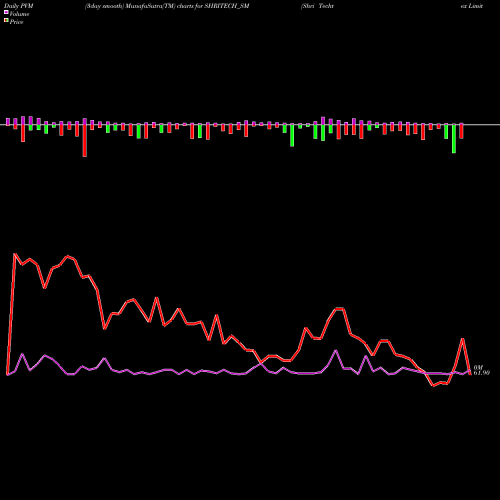Click the 'Daily PVM' title text
The image size is (500, 500).
(19, 6)
